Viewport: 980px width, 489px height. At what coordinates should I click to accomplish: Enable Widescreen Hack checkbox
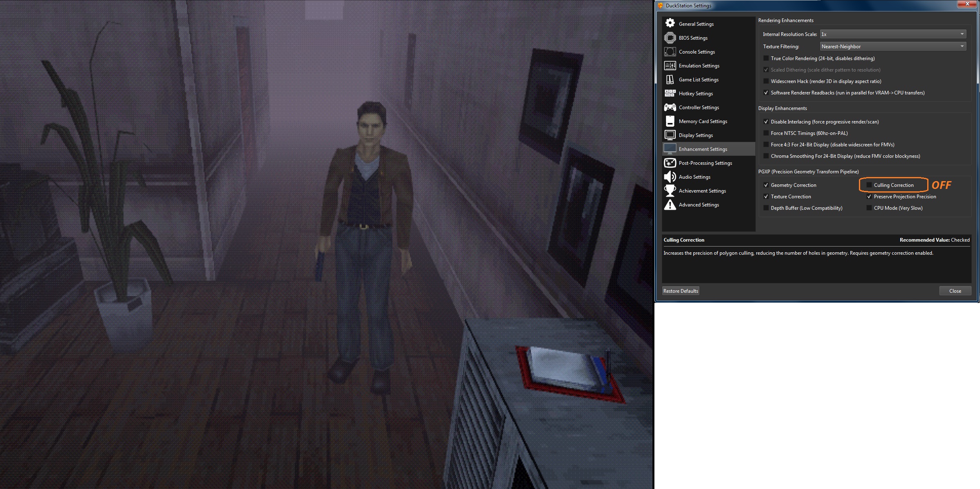(x=766, y=81)
